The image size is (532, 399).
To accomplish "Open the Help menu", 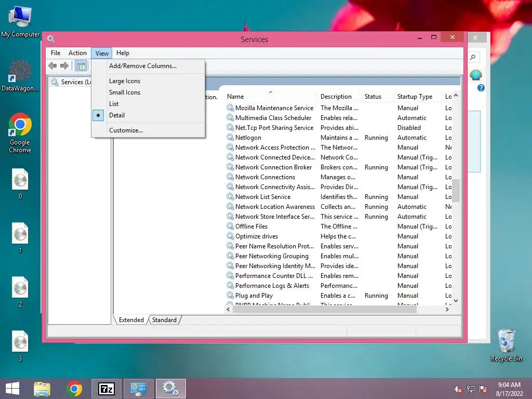I will 123,53.
